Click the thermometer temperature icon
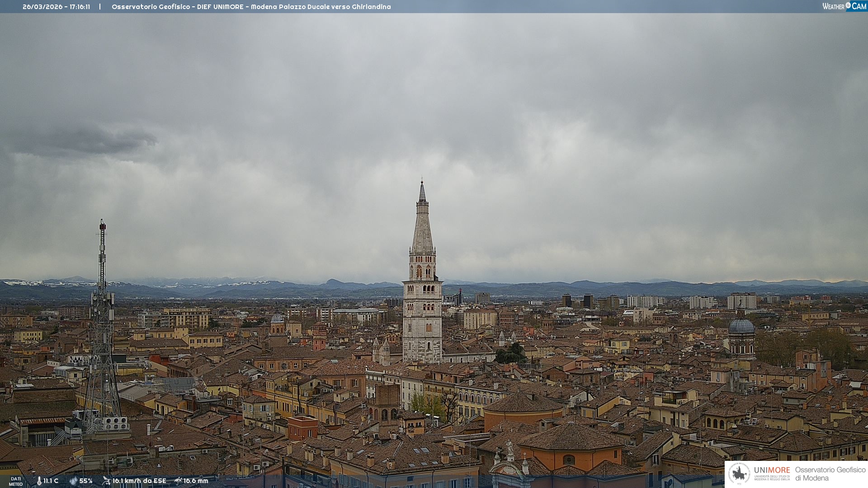868x488 pixels. [39, 481]
